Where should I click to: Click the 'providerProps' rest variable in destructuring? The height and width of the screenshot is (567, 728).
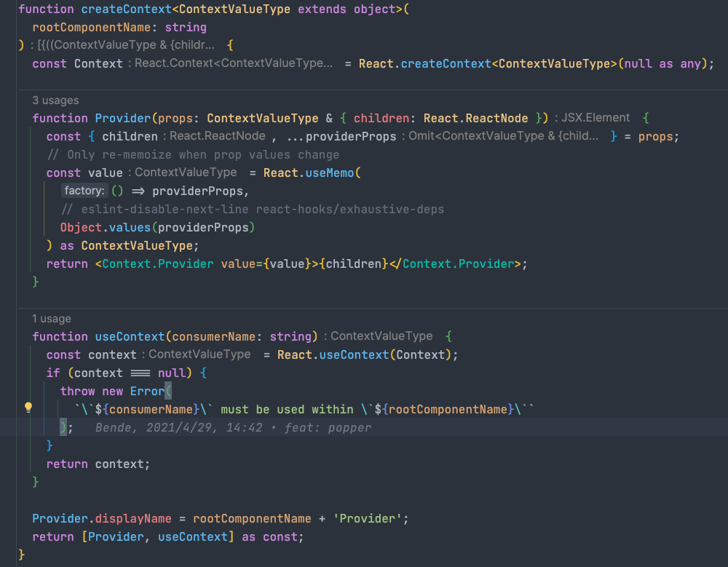[351, 137]
